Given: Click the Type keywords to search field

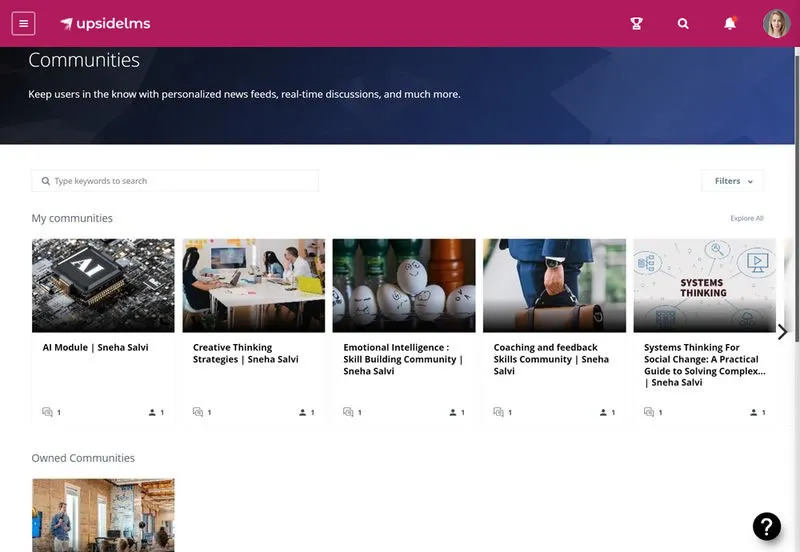Looking at the screenshot, I should coord(175,181).
